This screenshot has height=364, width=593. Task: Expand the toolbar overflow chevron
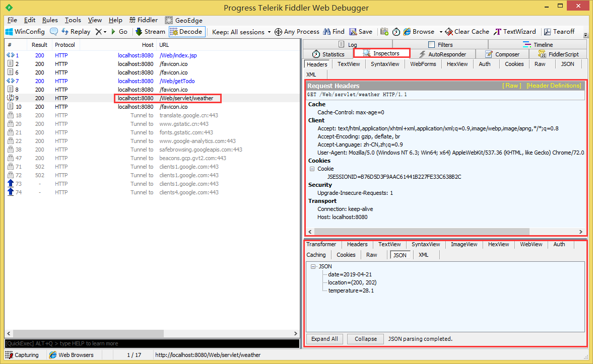click(585, 35)
